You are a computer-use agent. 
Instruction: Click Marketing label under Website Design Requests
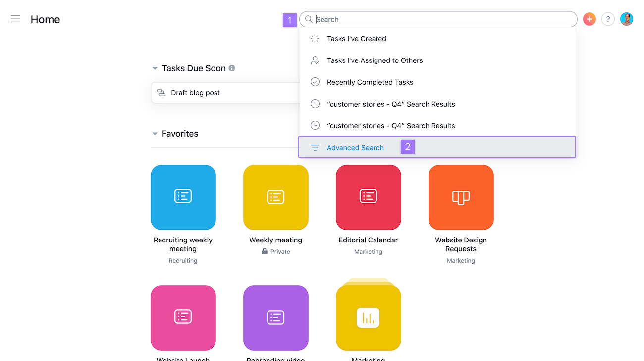(x=461, y=261)
